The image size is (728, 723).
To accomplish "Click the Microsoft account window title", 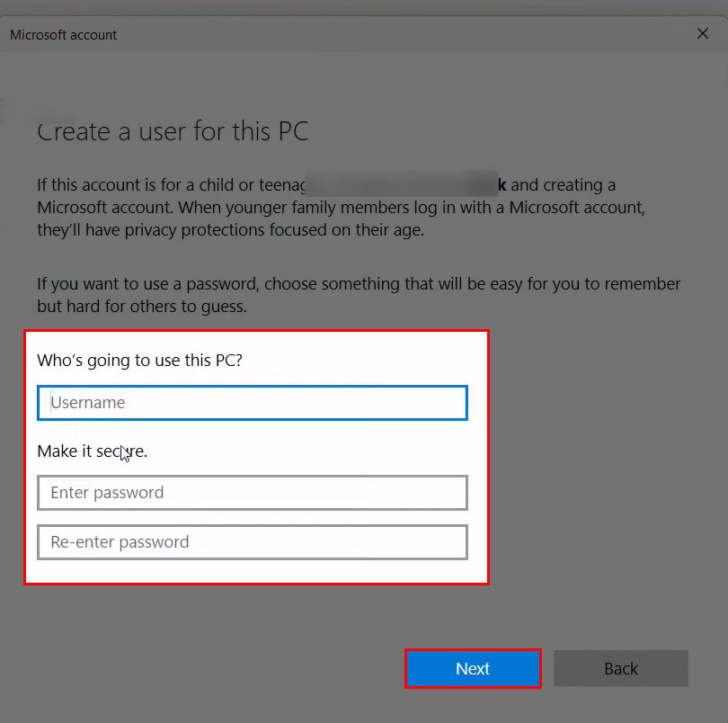I will pos(64,35).
